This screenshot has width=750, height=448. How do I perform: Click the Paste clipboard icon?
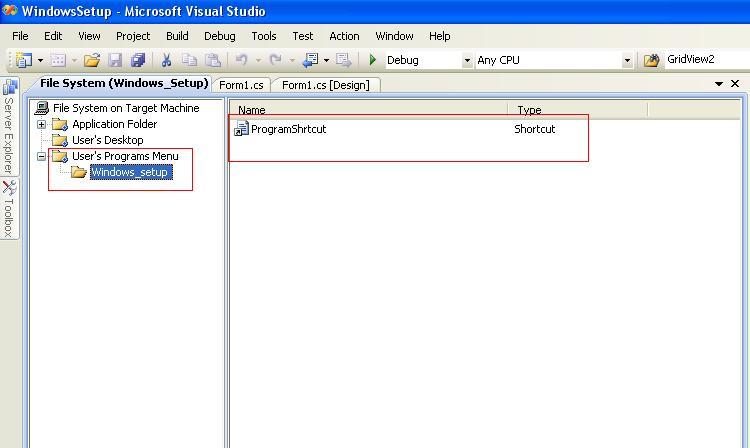tap(213, 60)
